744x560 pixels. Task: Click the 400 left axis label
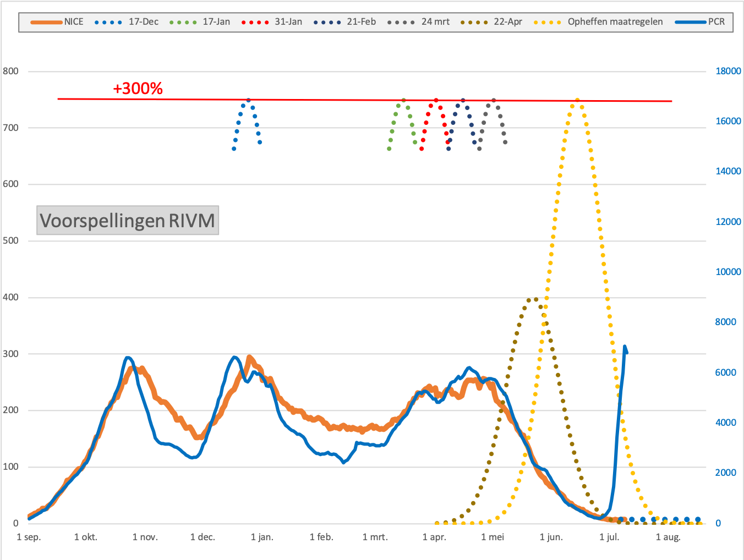[x=10, y=297]
